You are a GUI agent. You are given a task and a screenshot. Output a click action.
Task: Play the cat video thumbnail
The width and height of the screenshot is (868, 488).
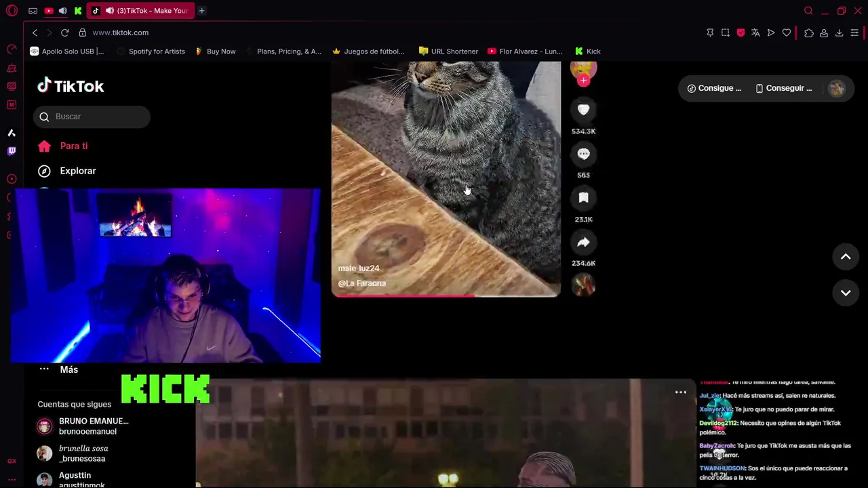pos(446,179)
